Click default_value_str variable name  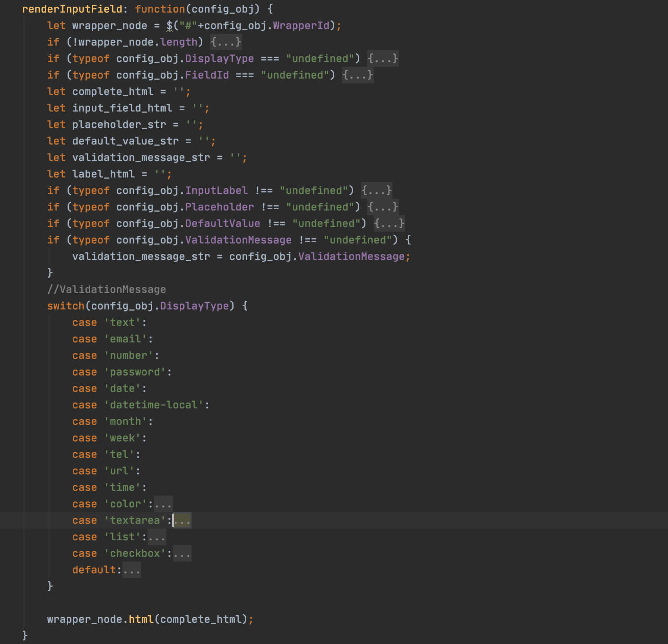click(x=125, y=141)
